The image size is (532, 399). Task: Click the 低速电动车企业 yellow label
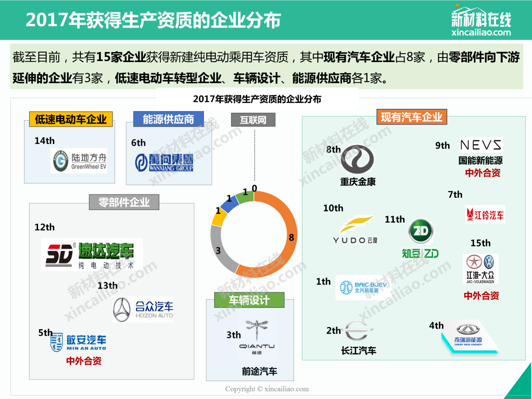pyautogui.click(x=71, y=119)
